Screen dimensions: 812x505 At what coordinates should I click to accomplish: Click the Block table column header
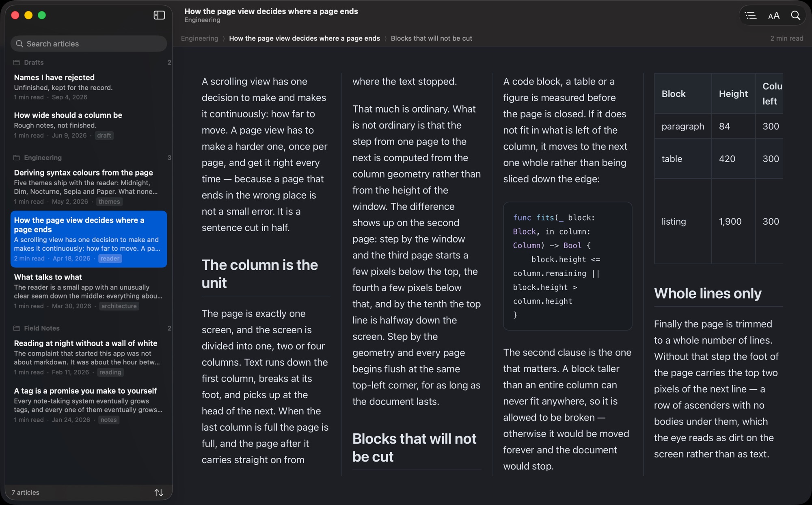coord(683,93)
